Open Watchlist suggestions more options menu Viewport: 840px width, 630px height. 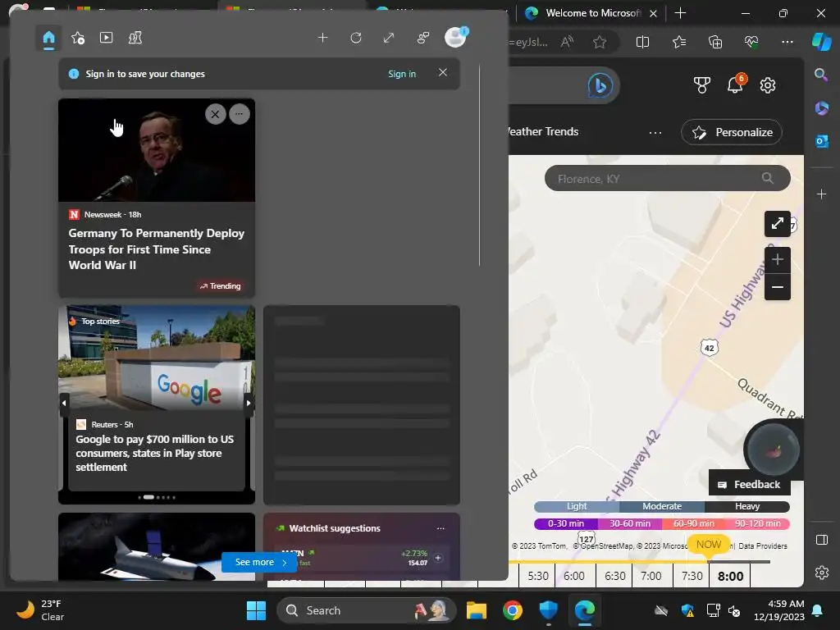click(x=441, y=528)
